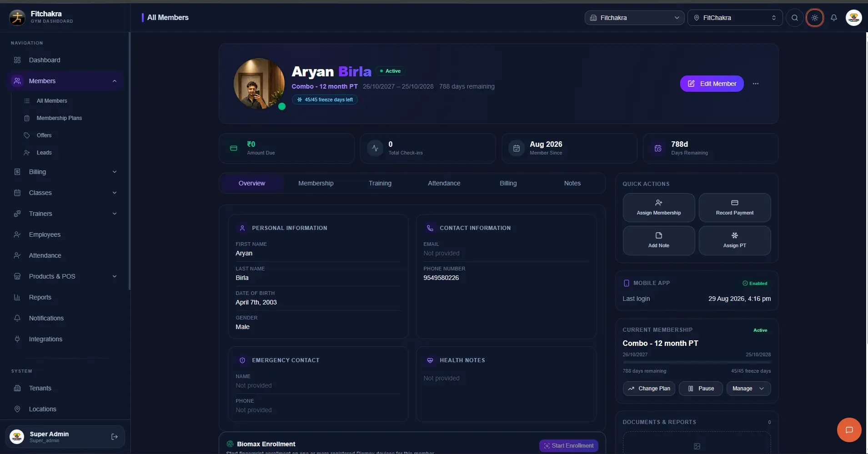
Task: Click the Super Admin profile card
Action: (65, 437)
